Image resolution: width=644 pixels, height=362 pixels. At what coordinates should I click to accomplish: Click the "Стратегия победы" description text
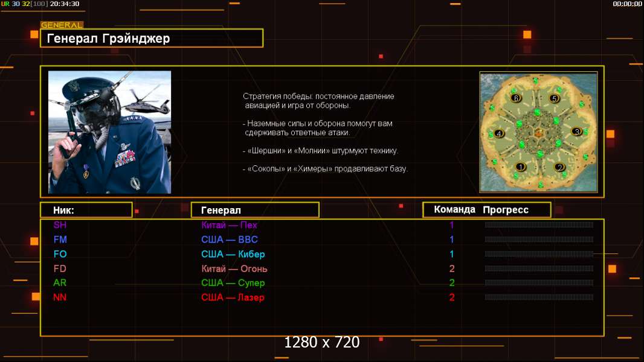tap(318, 100)
